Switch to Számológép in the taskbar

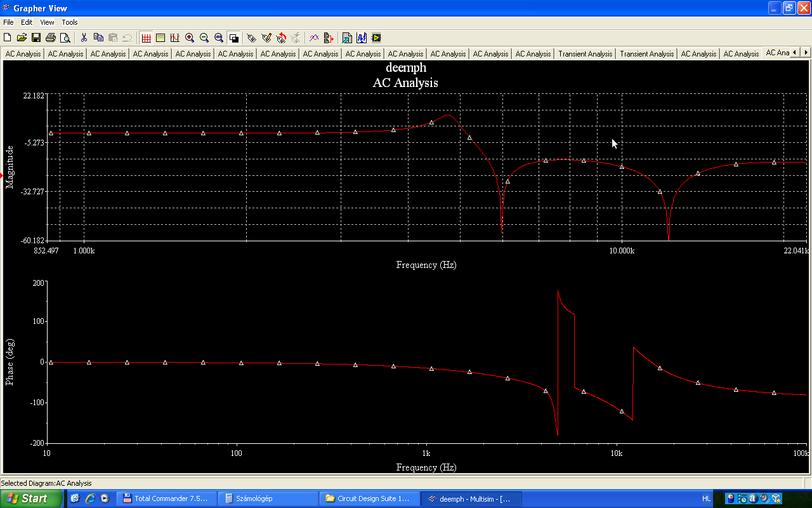tap(268, 498)
